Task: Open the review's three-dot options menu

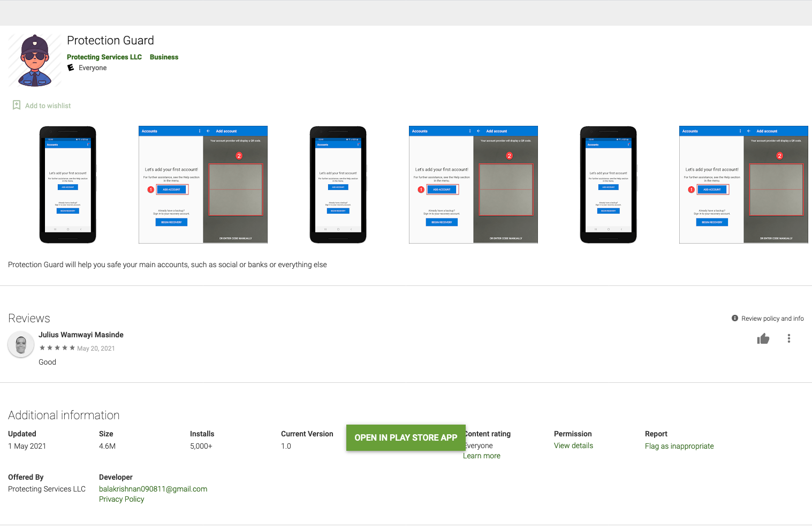Action: 788,338
